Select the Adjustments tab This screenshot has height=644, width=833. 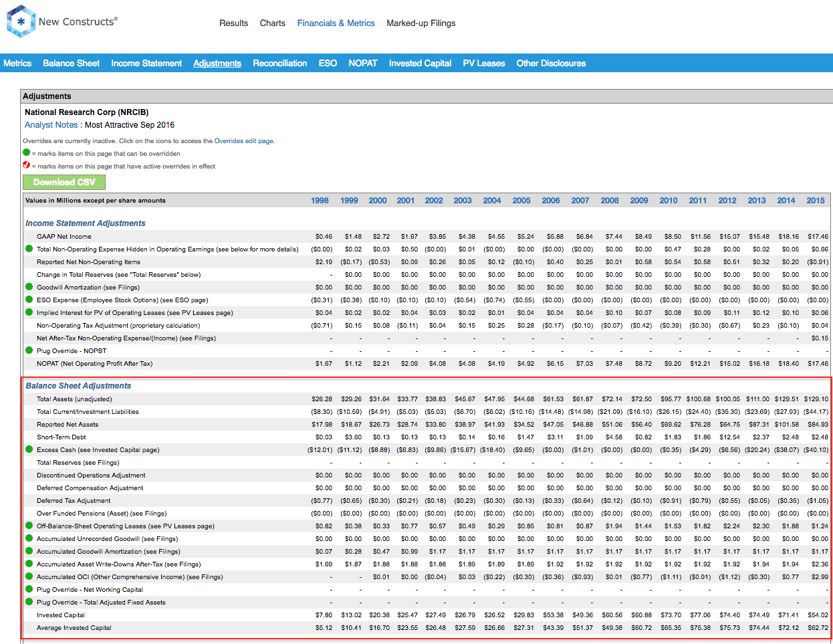(x=217, y=63)
